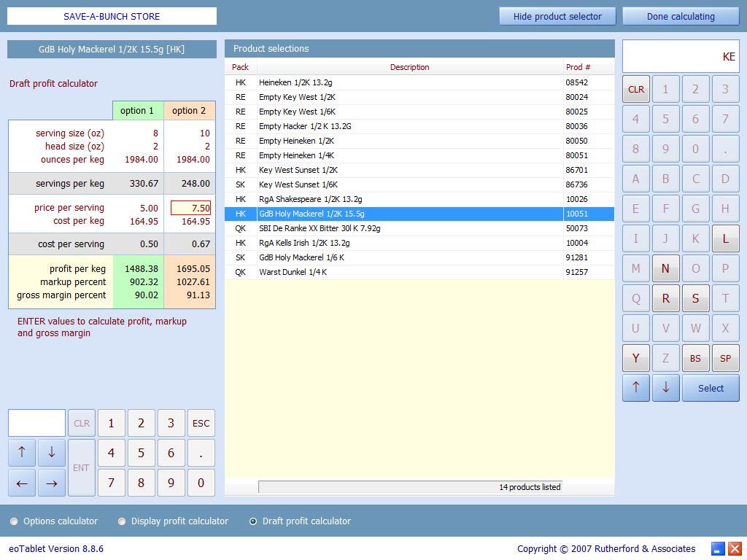The width and height of the screenshot is (747, 560).
Task: Select the Empty Heineken 1/4K row
Action: (x=419, y=155)
